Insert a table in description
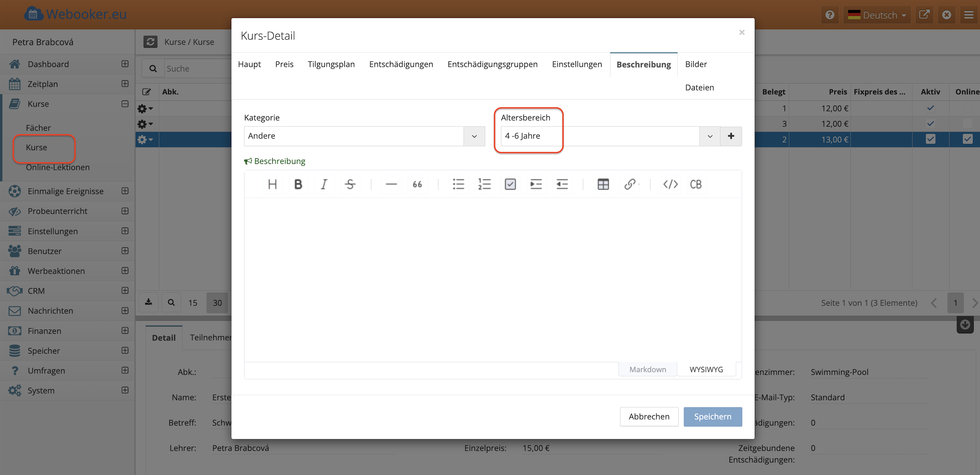 tap(603, 184)
